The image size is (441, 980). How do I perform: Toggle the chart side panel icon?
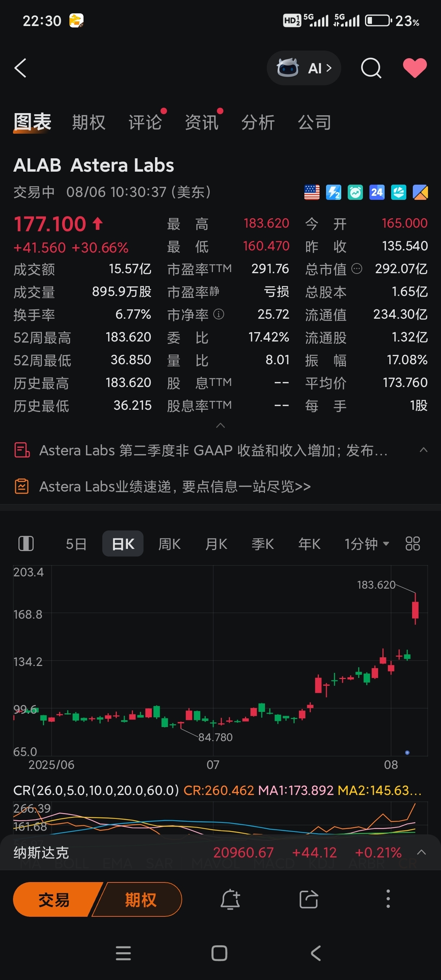point(26,543)
